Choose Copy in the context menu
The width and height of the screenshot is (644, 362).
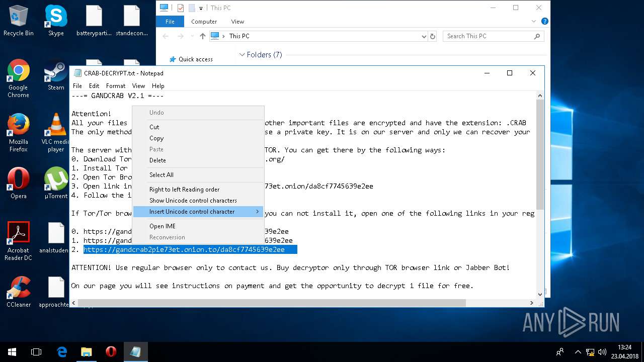(x=198, y=138)
